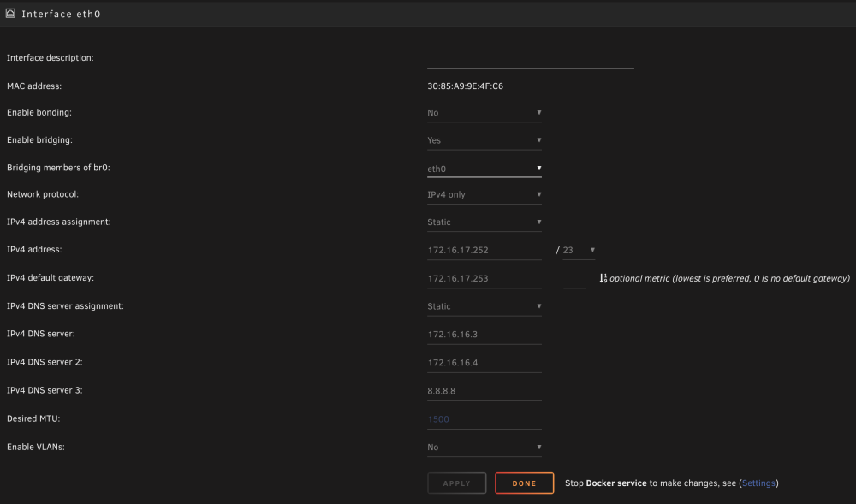Click IPv4 DNS server 2 field 172.16.16.4
The image size is (856, 504).
click(484, 363)
